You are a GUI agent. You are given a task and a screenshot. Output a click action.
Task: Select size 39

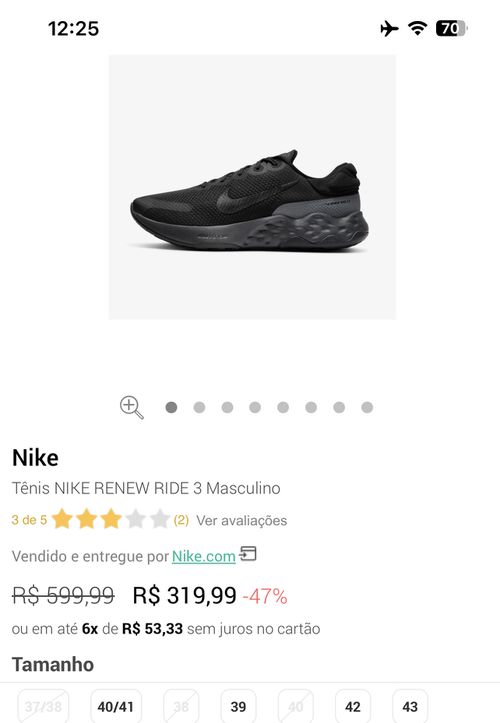pos(238,706)
